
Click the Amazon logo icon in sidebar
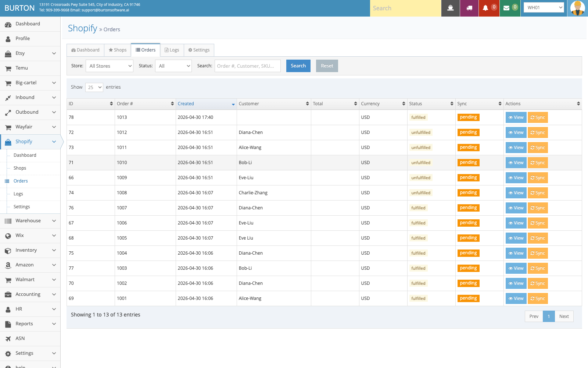pyautogui.click(x=8, y=265)
